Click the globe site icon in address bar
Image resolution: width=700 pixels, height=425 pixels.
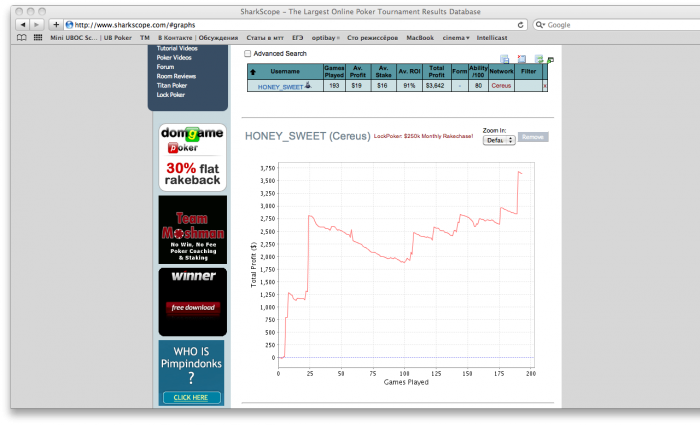[69, 25]
